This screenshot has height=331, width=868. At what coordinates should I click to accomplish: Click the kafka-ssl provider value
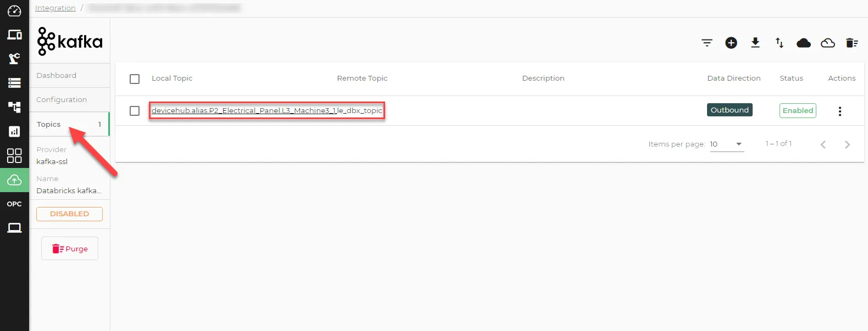point(52,161)
